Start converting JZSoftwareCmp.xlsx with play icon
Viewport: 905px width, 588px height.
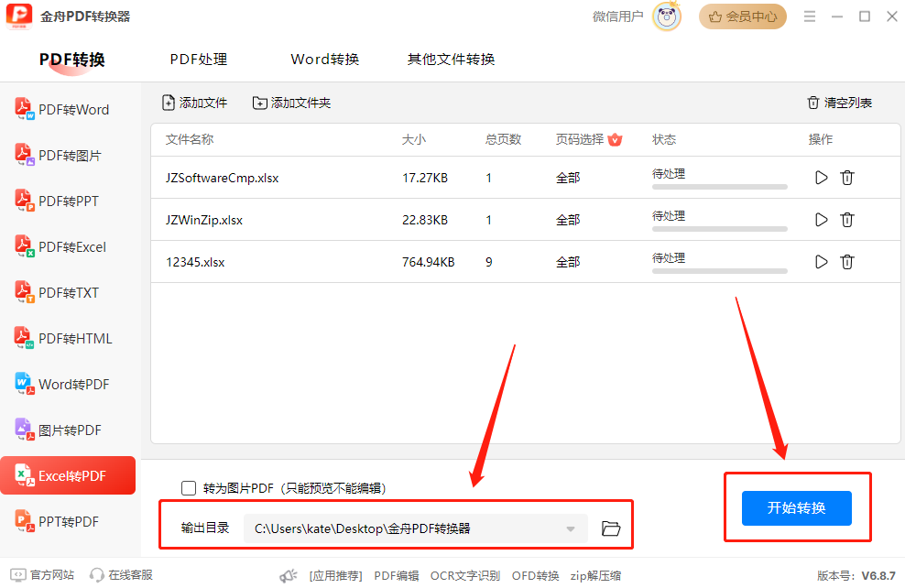coord(821,178)
